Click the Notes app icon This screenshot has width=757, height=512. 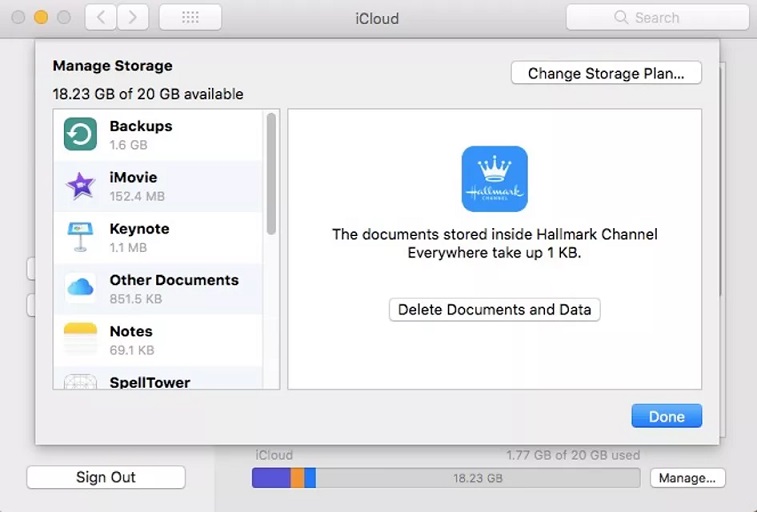point(80,339)
